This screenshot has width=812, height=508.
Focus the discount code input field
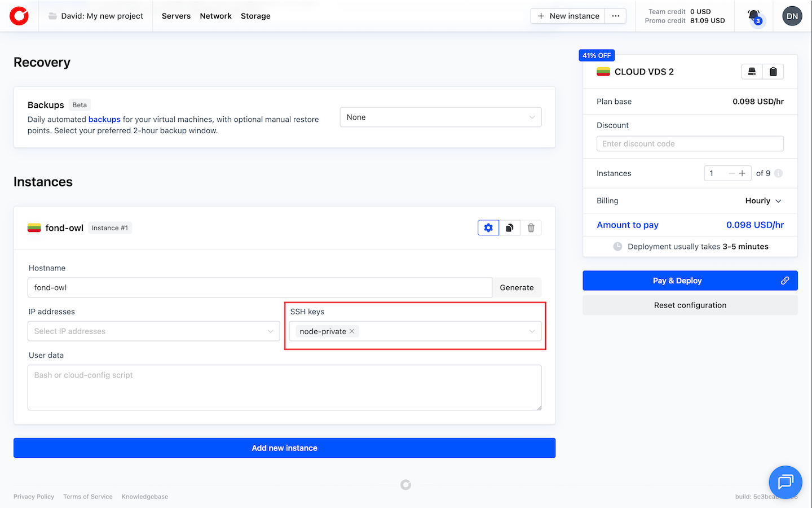point(690,144)
